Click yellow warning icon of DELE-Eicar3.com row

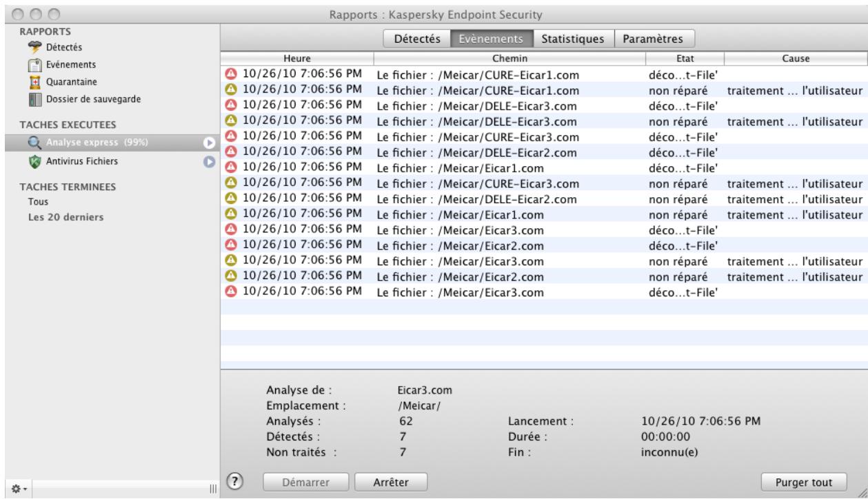(x=230, y=120)
